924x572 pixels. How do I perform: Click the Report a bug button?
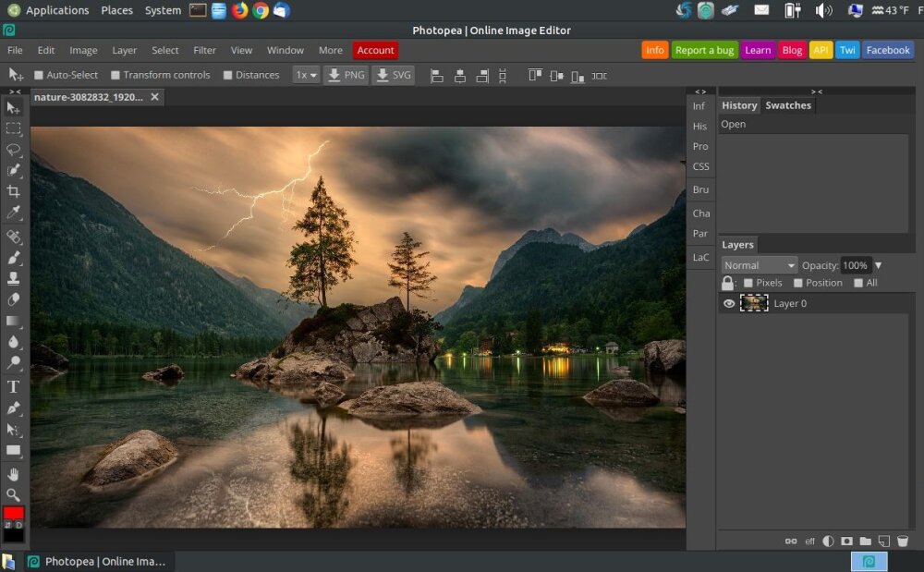click(704, 51)
